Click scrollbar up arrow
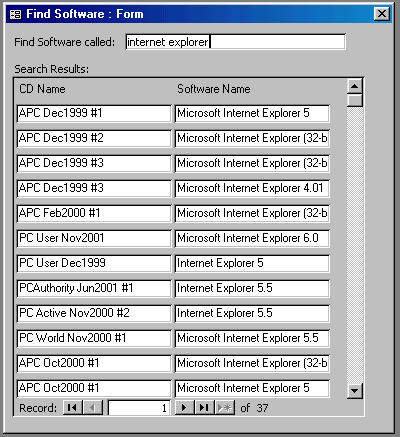This screenshot has width=400, height=437. click(355, 87)
